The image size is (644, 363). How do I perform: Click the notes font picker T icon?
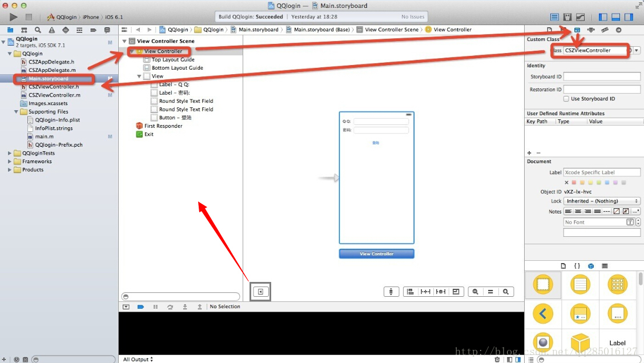click(630, 222)
